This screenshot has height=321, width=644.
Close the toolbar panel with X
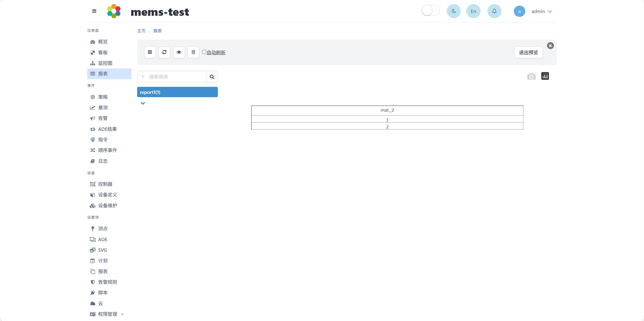pos(550,46)
